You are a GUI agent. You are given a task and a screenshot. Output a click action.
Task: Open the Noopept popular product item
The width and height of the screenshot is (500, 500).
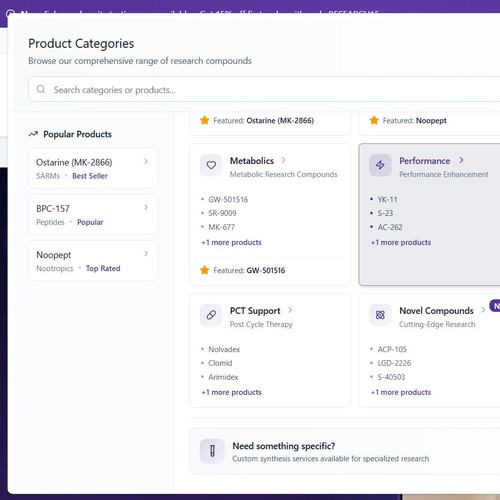pos(93,261)
